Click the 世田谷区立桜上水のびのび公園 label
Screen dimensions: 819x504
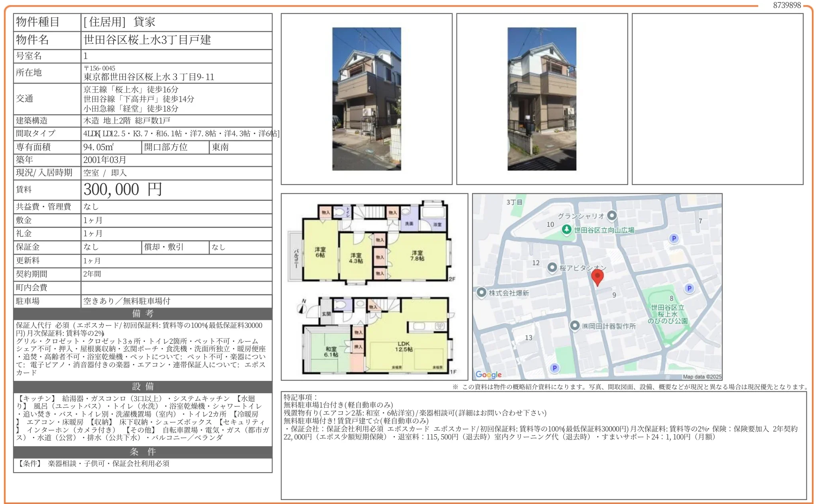667,314
